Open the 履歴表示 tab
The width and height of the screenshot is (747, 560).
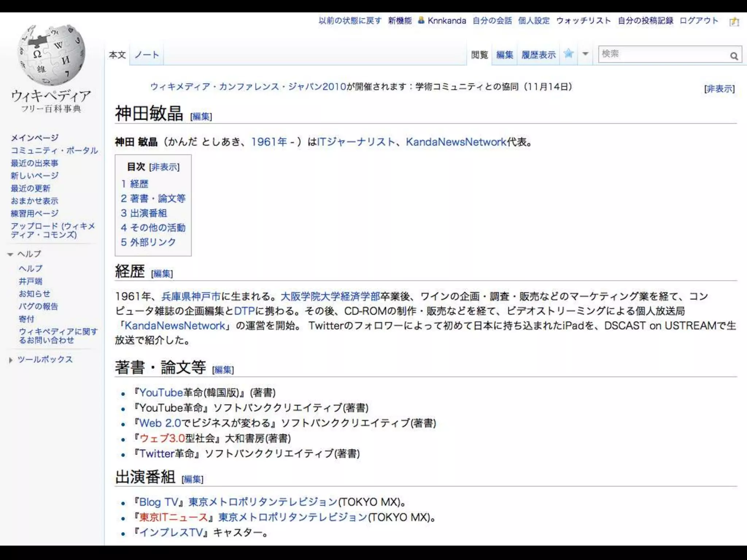pos(538,55)
